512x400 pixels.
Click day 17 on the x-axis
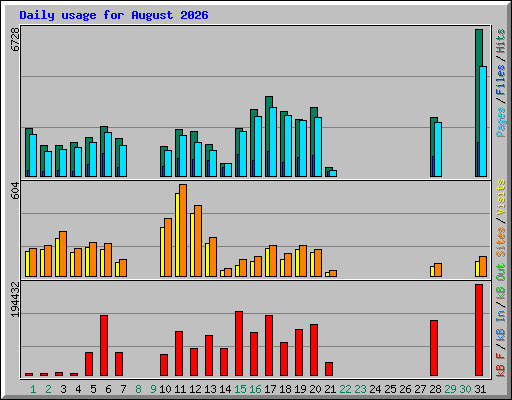[x=270, y=389]
